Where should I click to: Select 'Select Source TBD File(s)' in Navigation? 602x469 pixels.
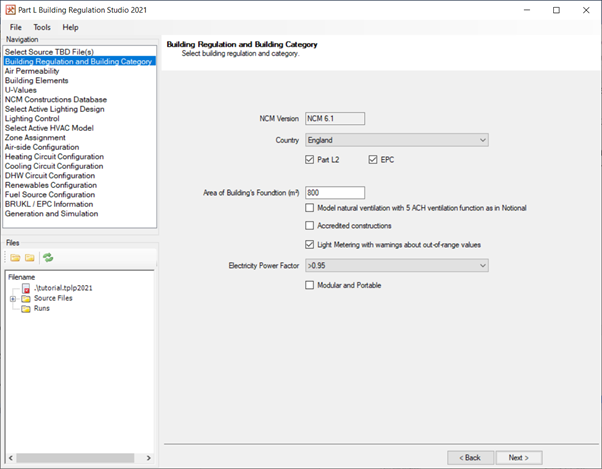[x=49, y=52]
